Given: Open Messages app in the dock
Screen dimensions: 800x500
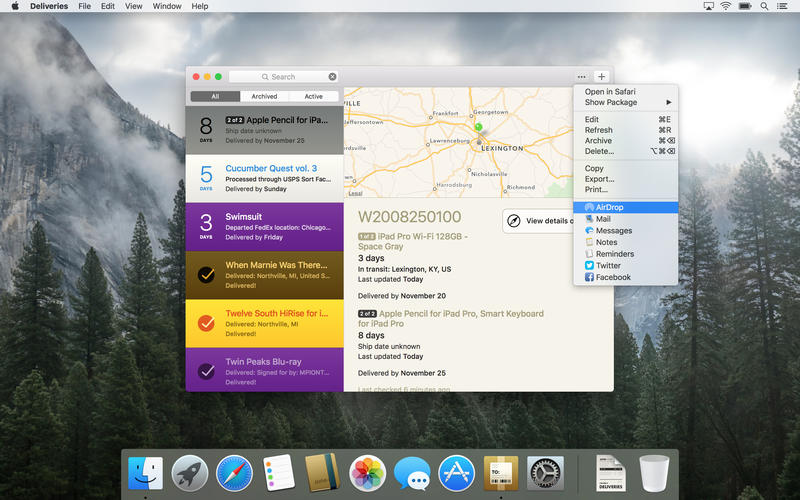Looking at the screenshot, I should (x=412, y=473).
